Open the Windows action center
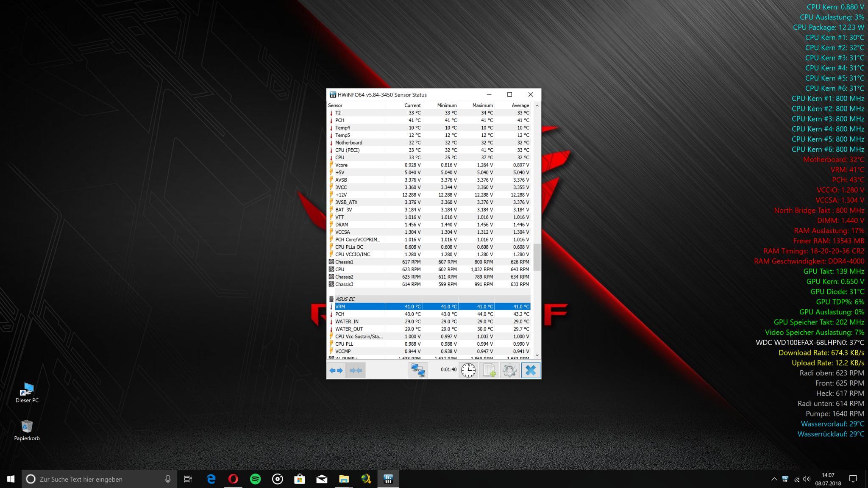 click(853, 479)
